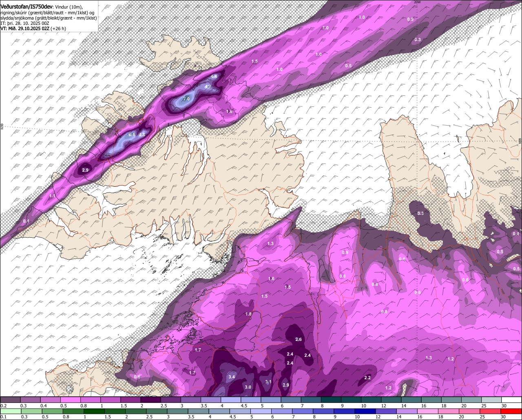This screenshot has height=420, width=522.
Task: Click the dark navy swatch between 10 and 12
Action: [x=365, y=411]
